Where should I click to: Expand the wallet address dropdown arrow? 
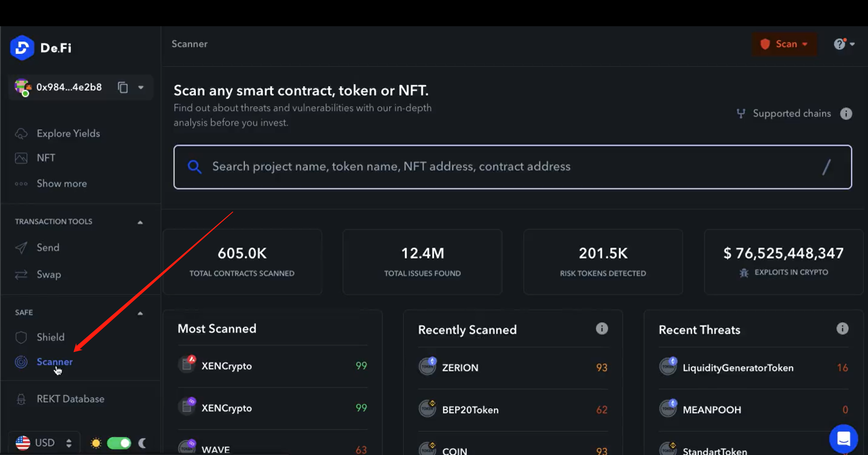point(141,87)
